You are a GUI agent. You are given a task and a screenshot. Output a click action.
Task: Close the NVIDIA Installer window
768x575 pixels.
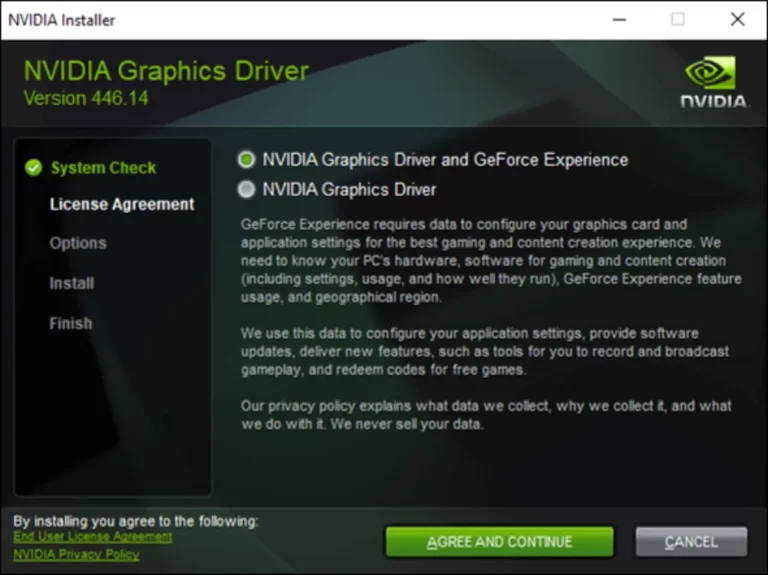tap(738, 20)
